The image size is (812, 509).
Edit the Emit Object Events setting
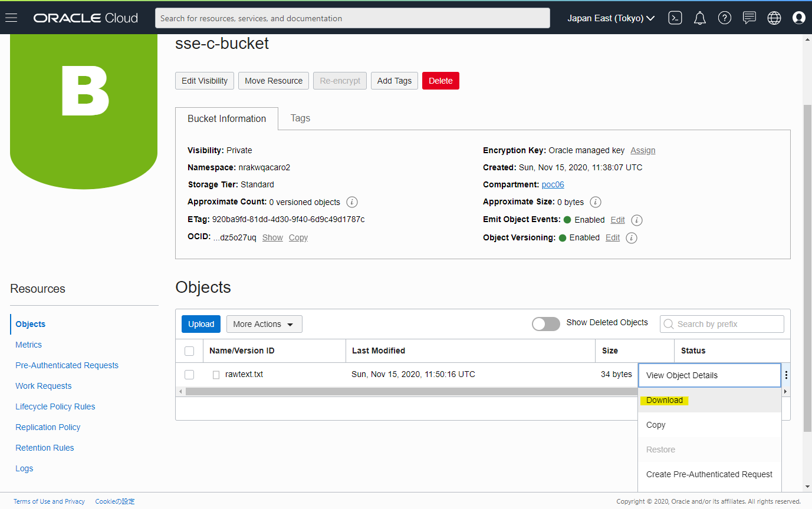coord(617,220)
